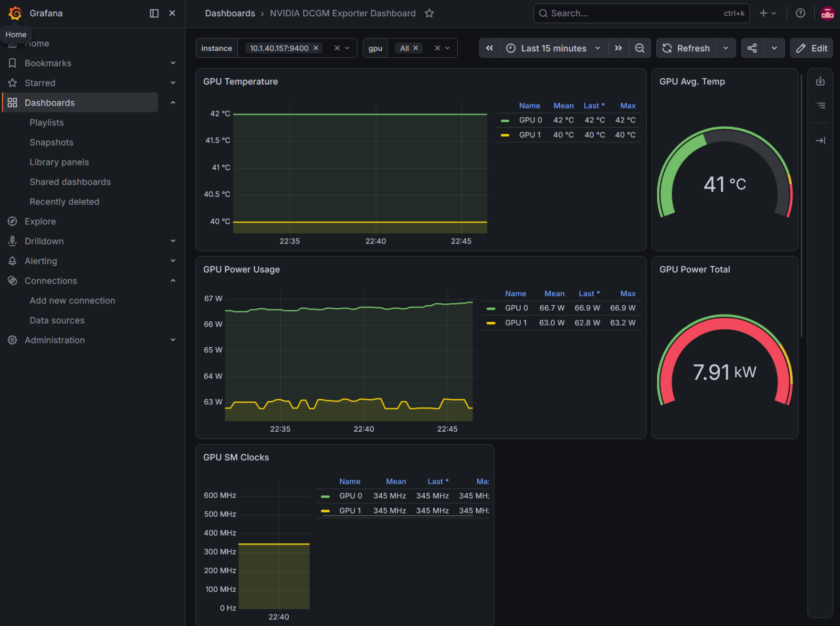The image size is (840, 626).
Task: Click the share dashboard icon
Action: [752, 48]
